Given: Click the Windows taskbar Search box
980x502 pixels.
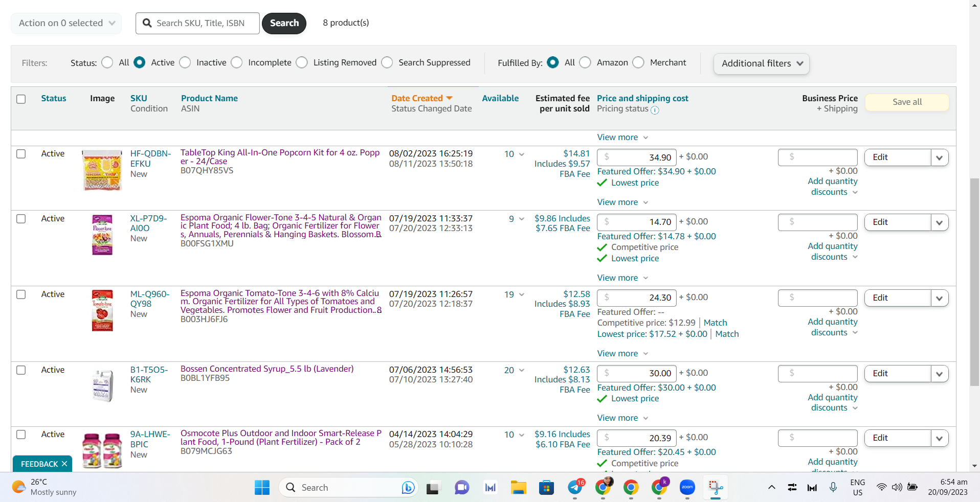Looking at the screenshot, I should tap(349, 488).
